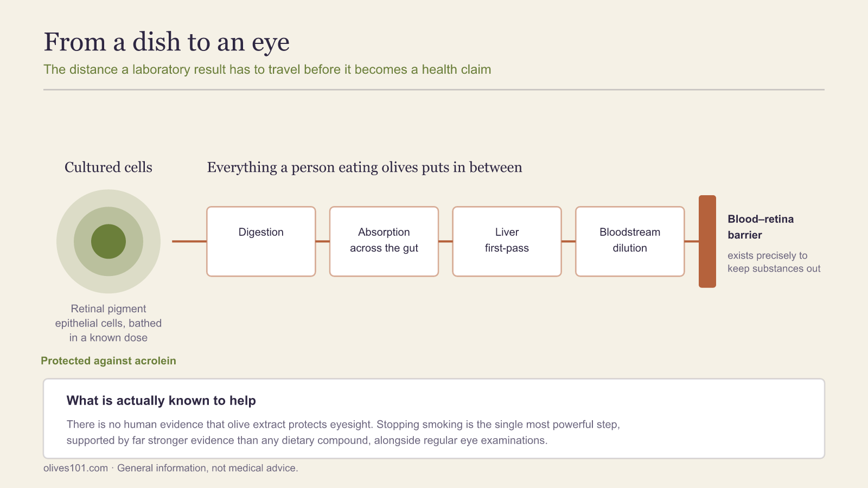Click the 'General information, not medical advice' note
The width and height of the screenshot is (868, 488).
[208, 468]
